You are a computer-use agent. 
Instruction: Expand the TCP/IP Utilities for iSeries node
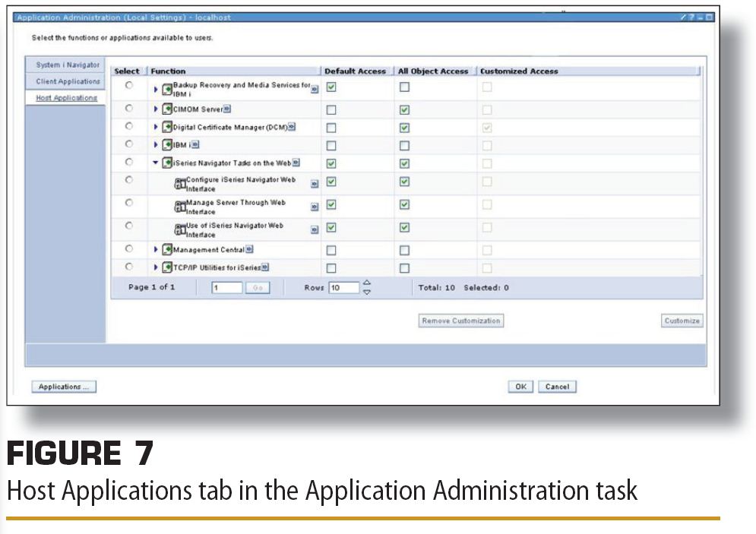157,267
